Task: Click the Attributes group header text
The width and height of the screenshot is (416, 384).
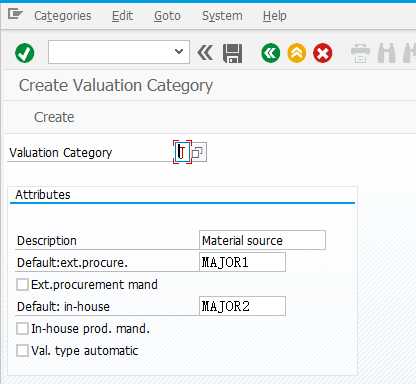Action: (43, 195)
